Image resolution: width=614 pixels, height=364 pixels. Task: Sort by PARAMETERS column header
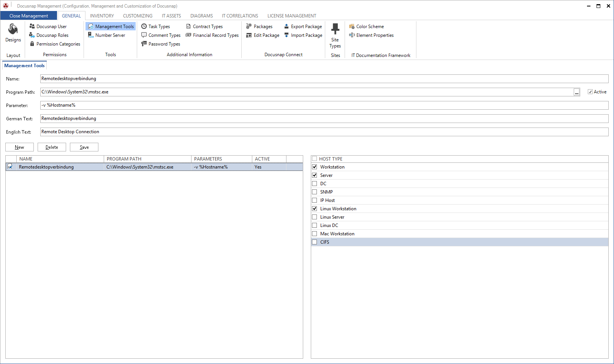click(222, 159)
